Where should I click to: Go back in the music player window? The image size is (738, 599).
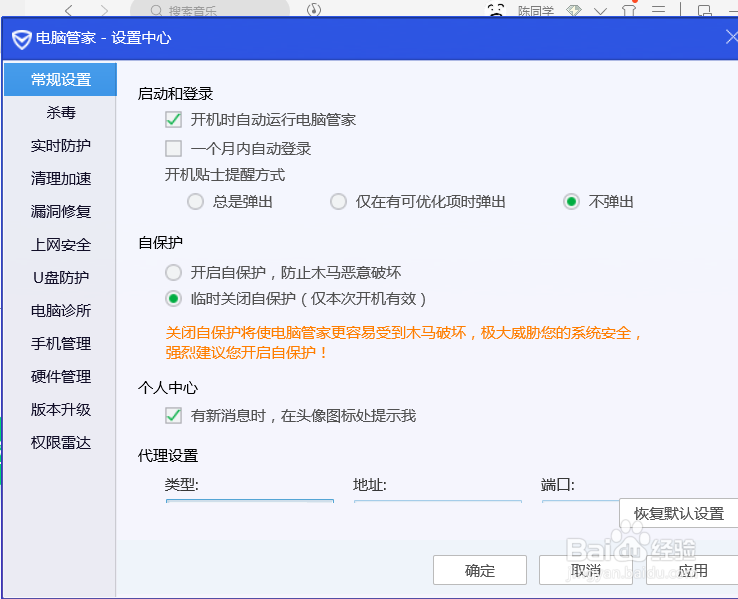69,10
